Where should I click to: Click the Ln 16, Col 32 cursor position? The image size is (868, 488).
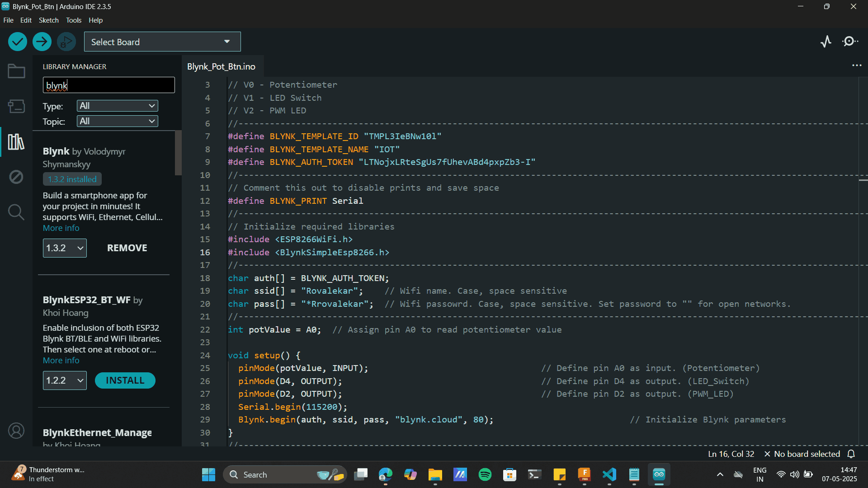731,454
